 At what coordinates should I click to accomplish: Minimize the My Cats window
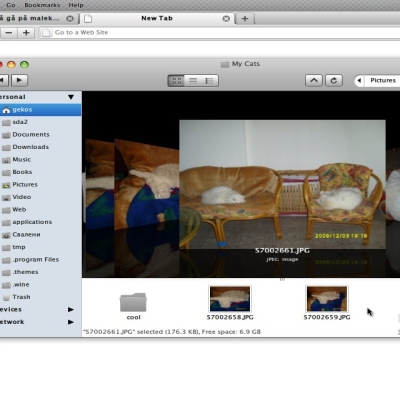click(x=11, y=64)
